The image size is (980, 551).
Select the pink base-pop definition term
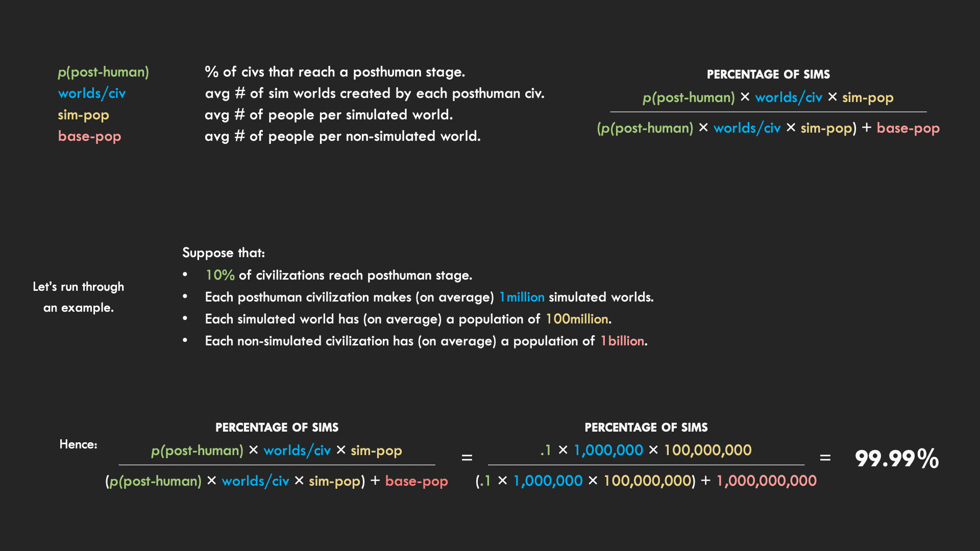coord(89,136)
